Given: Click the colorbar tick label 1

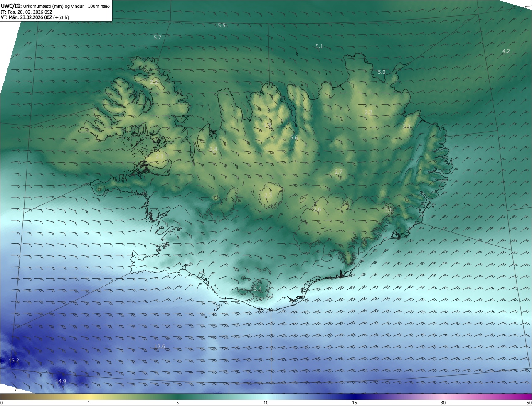Looking at the screenshot, I should click(x=89, y=403).
